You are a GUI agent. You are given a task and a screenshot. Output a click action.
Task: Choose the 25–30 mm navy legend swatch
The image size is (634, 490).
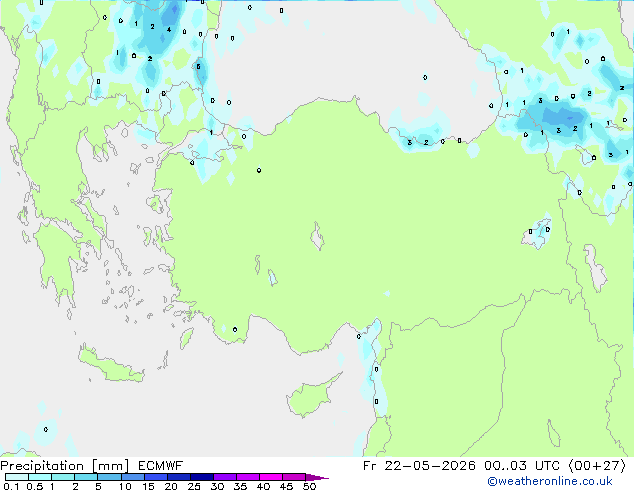click(202, 477)
